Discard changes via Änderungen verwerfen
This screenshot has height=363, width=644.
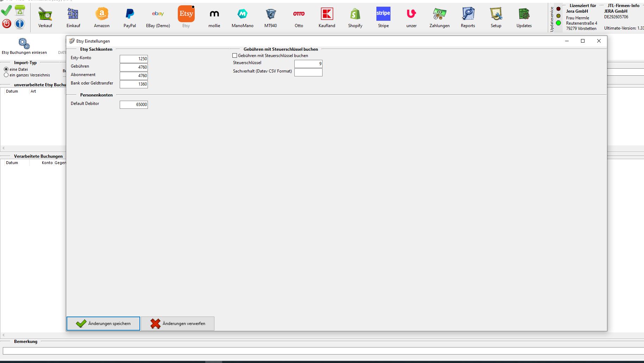point(177,324)
